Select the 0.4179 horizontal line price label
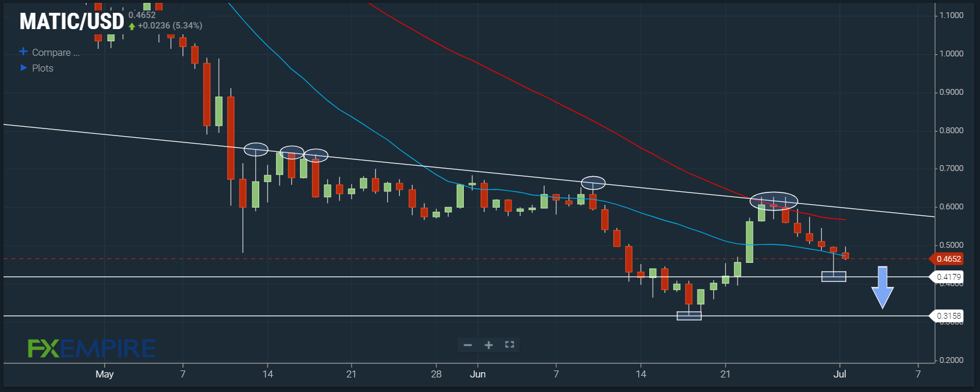980x392 pixels. click(x=948, y=277)
